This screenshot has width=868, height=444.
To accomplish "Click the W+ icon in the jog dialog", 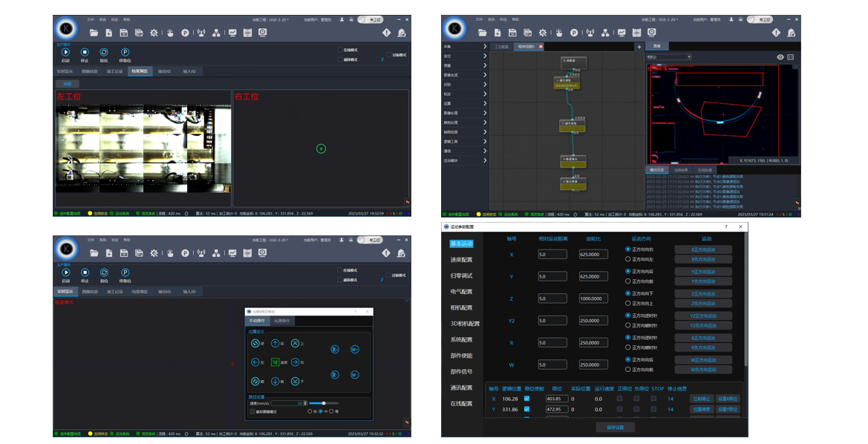I will pos(355,349).
